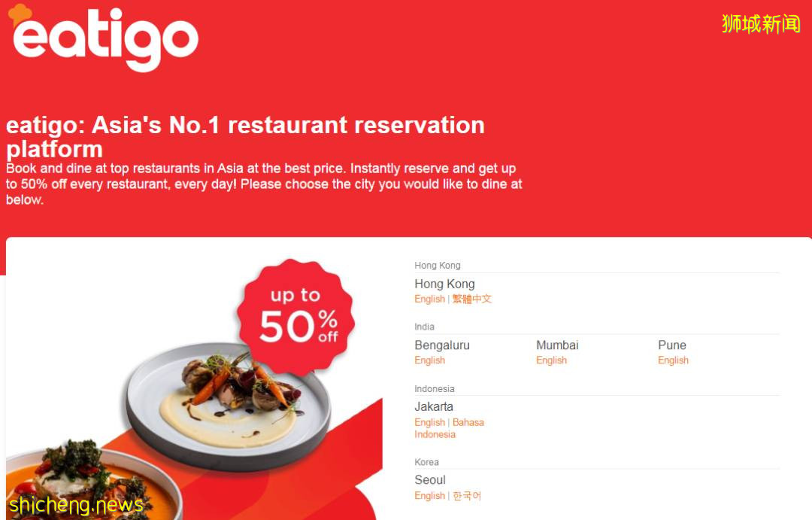Click the Hong Kong city name
Screen dimensions: 812x520
[444, 284]
